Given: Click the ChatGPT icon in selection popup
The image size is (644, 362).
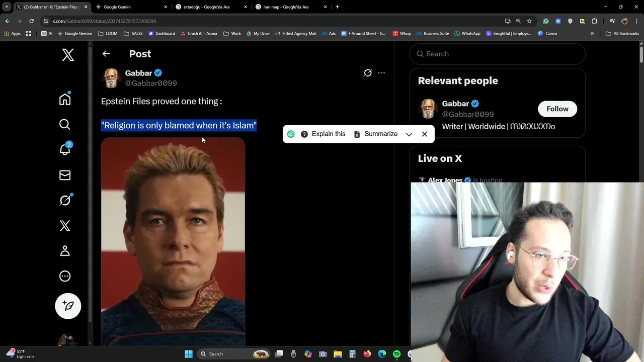Looking at the screenshot, I should 291,134.
